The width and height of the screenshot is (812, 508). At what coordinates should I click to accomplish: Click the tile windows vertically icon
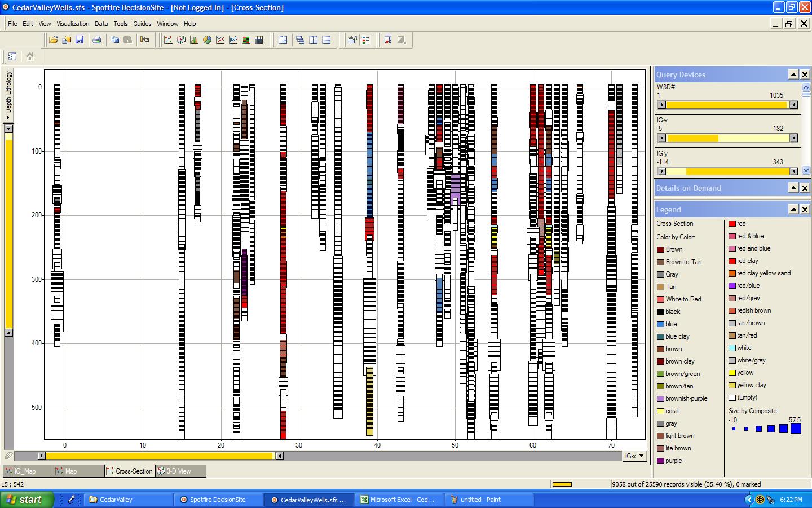[313, 40]
